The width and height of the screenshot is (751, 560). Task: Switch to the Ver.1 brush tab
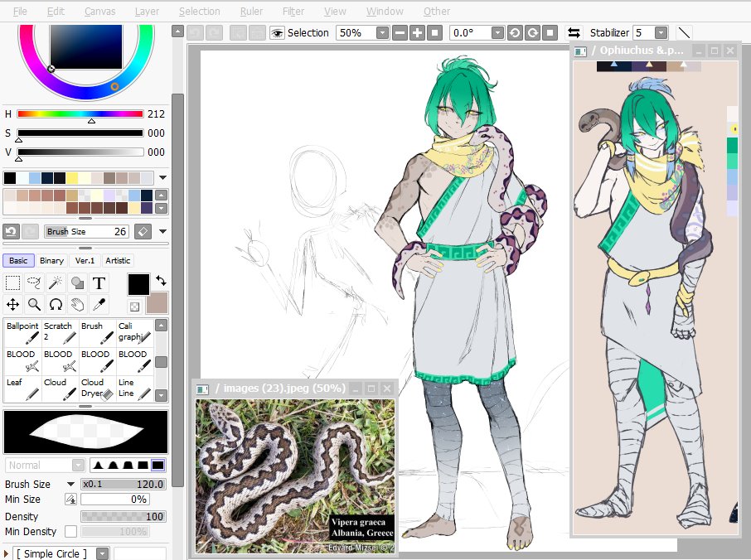coord(85,260)
